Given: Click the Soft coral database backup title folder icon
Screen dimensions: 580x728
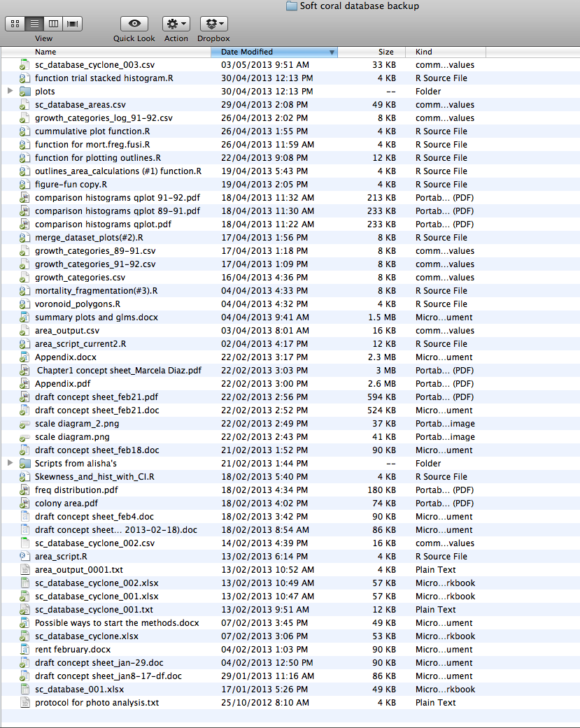Looking at the screenshot, I should 292,6.
